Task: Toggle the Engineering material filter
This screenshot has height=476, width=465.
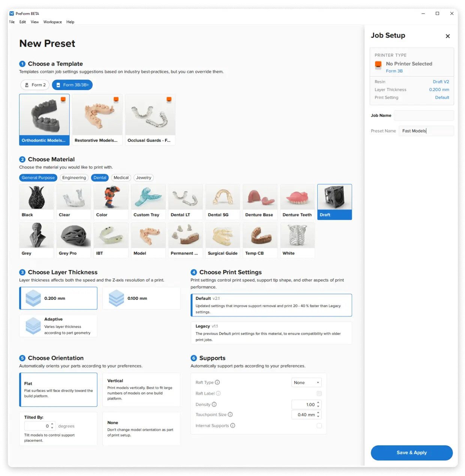Action: pyautogui.click(x=74, y=177)
